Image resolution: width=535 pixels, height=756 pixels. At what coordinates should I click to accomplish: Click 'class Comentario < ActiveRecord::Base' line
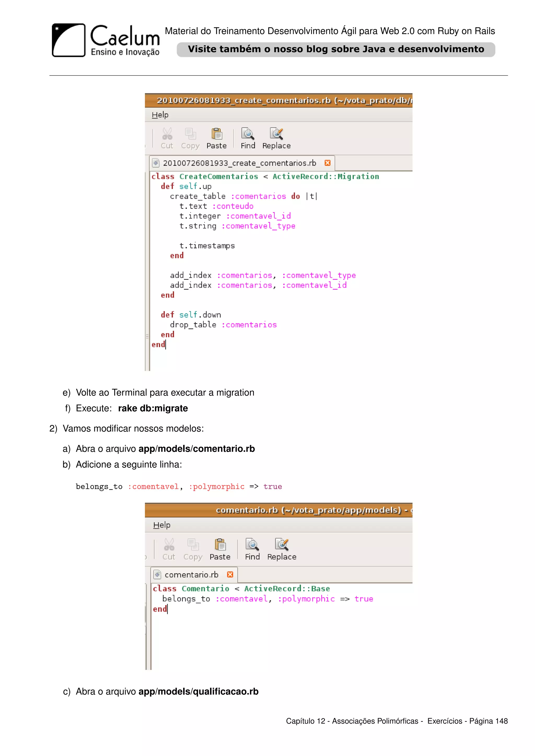point(241,589)
